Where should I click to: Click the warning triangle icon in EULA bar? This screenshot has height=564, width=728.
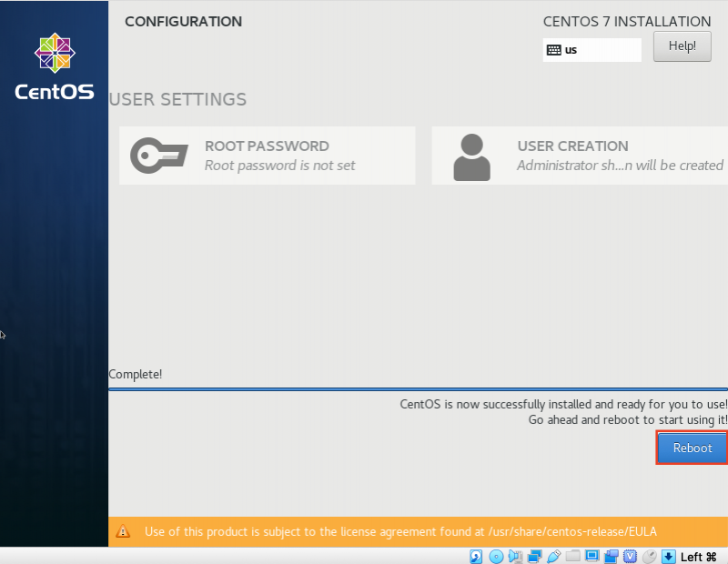click(123, 531)
